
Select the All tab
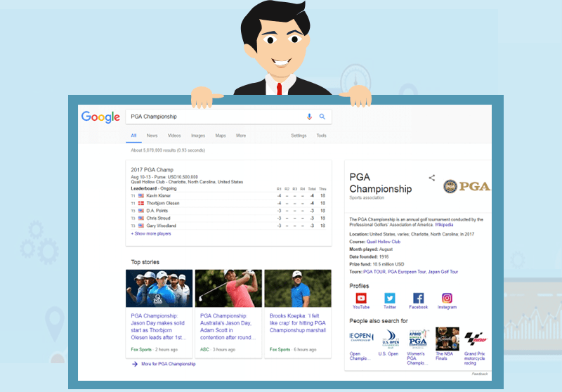tap(133, 136)
